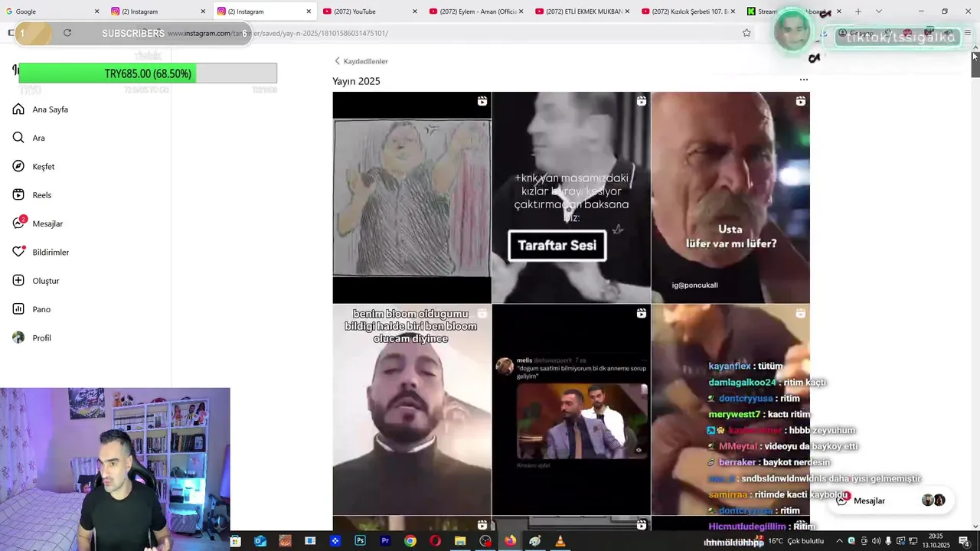Bookmark page with star icon
Image resolution: width=980 pixels, height=551 pixels.
(746, 33)
